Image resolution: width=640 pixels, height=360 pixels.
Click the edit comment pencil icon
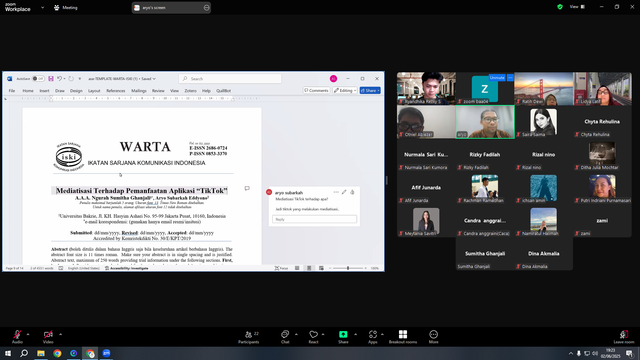click(344, 192)
